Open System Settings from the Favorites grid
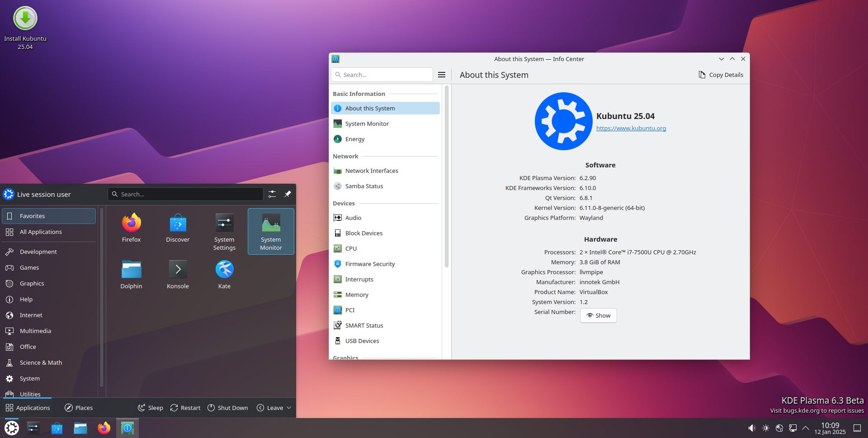 point(224,232)
